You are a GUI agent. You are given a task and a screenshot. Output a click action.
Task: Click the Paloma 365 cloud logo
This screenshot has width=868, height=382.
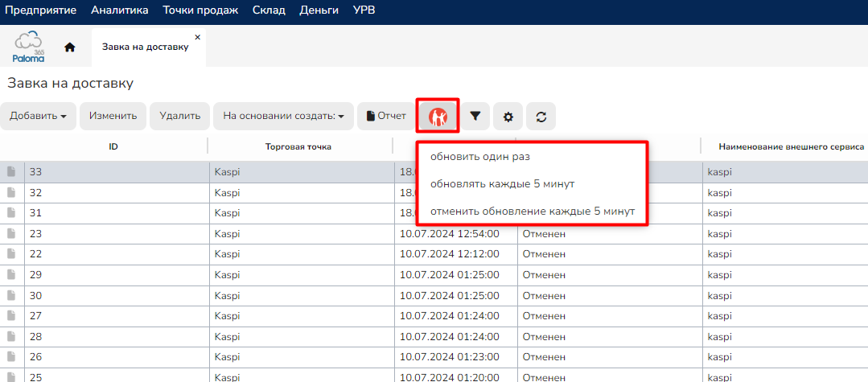point(29,47)
